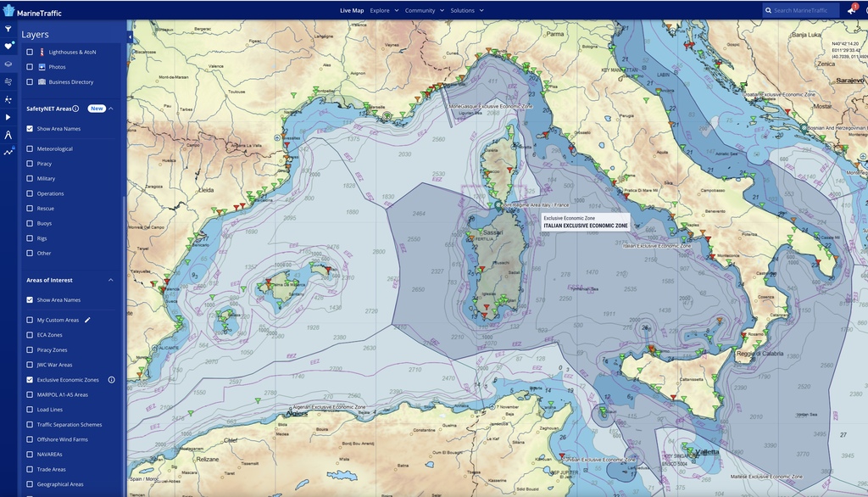Enable the Photos layer checkbox
This screenshot has height=497, width=868.
coord(30,67)
